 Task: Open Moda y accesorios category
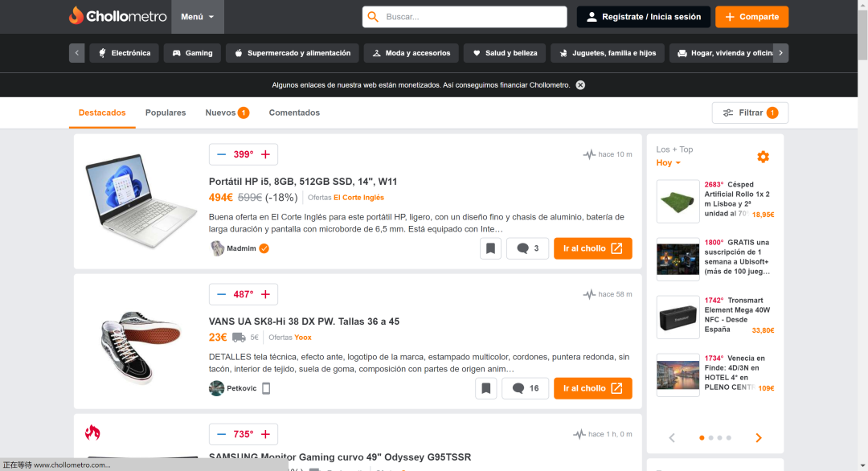click(x=411, y=53)
